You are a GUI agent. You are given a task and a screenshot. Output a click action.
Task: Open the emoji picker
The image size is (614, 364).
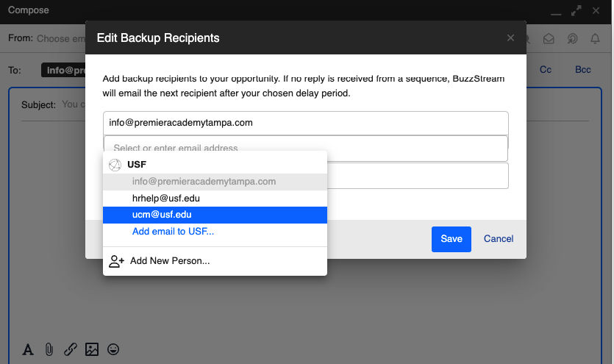pyautogui.click(x=113, y=349)
